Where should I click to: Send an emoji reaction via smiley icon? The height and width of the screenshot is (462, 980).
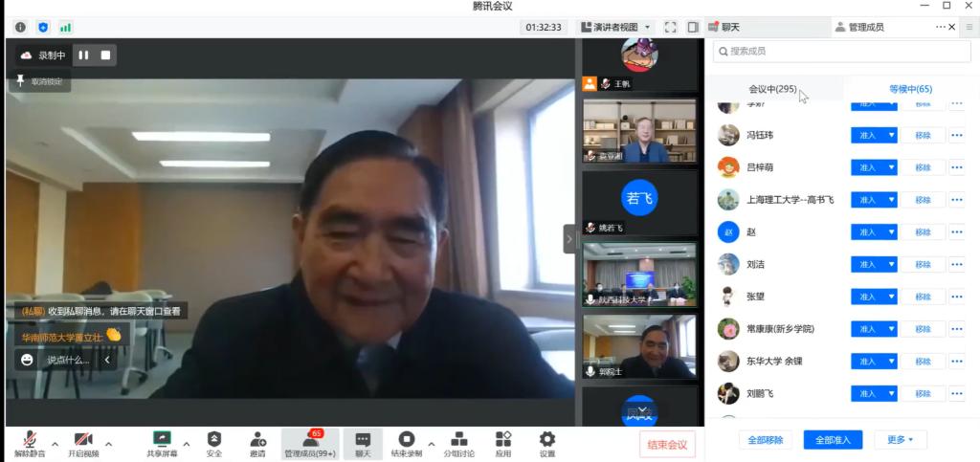pyautogui.click(x=27, y=360)
